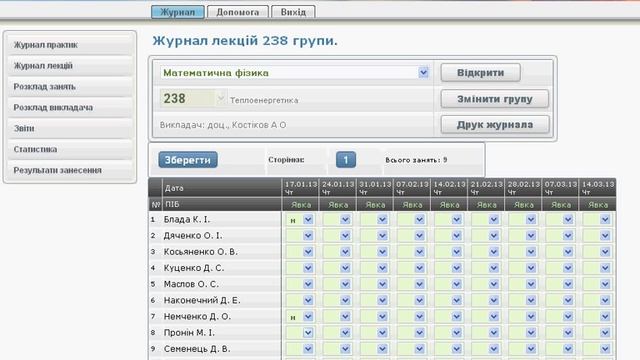The image size is (640, 360).
Task: Open the Допомога tab
Action: pyautogui.click(x=238, y=12)
